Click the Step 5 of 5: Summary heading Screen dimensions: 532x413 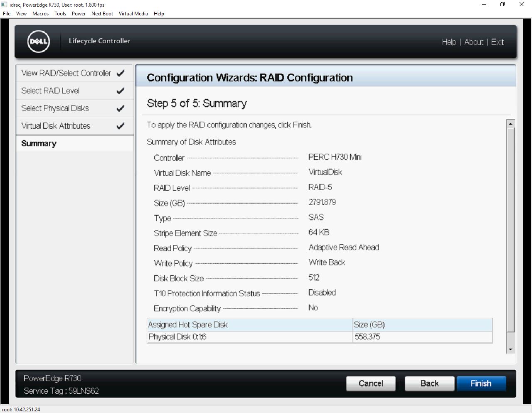[x=197, y=103]
